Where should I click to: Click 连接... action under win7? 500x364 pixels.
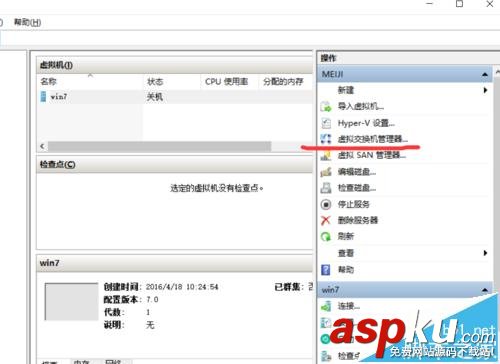349,306
